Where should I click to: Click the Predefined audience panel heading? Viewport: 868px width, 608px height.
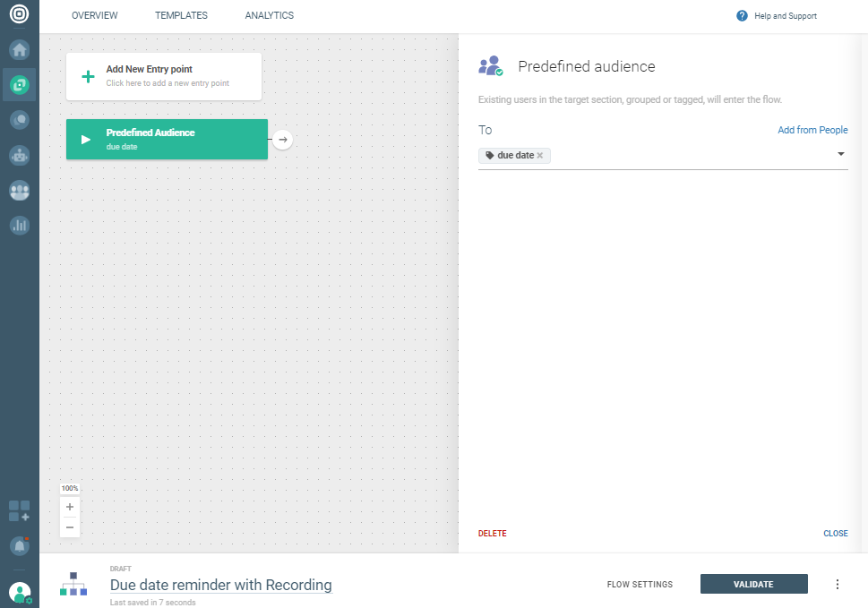click(586, 66)
